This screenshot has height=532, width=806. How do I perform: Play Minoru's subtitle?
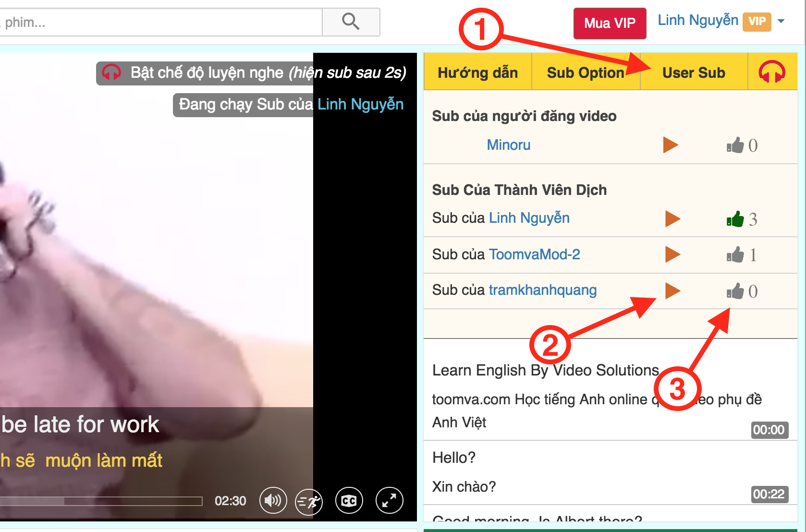coord(671,145)
